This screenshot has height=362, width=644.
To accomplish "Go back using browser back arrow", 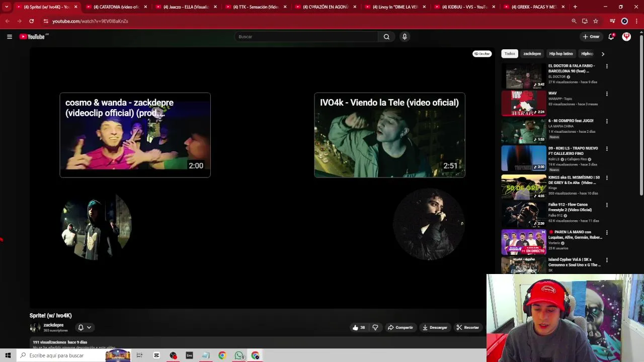I will click(x=7, y=21).
